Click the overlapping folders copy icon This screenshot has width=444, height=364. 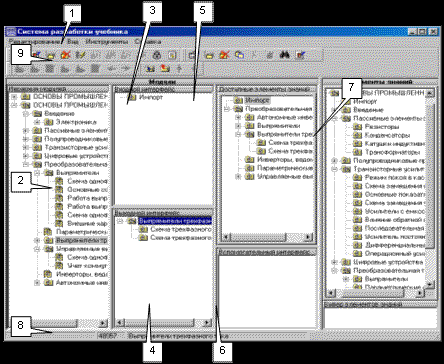coord(239,55)
